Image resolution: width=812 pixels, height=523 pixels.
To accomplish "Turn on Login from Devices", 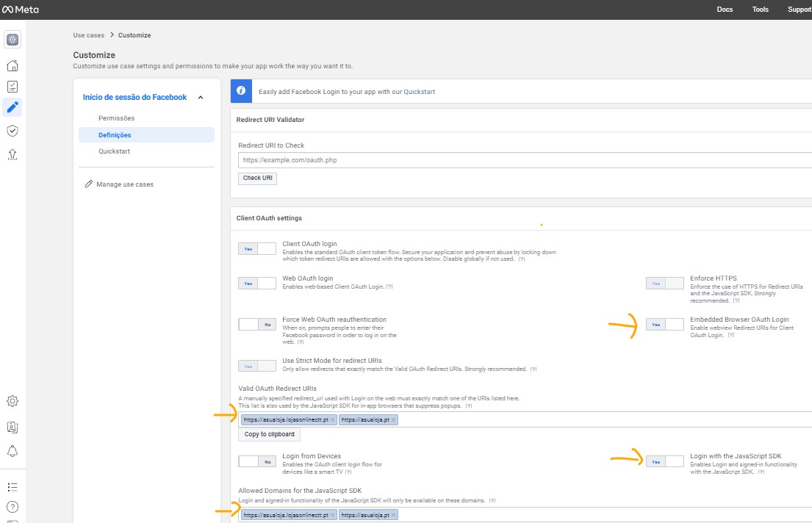I will pos(257,461).
